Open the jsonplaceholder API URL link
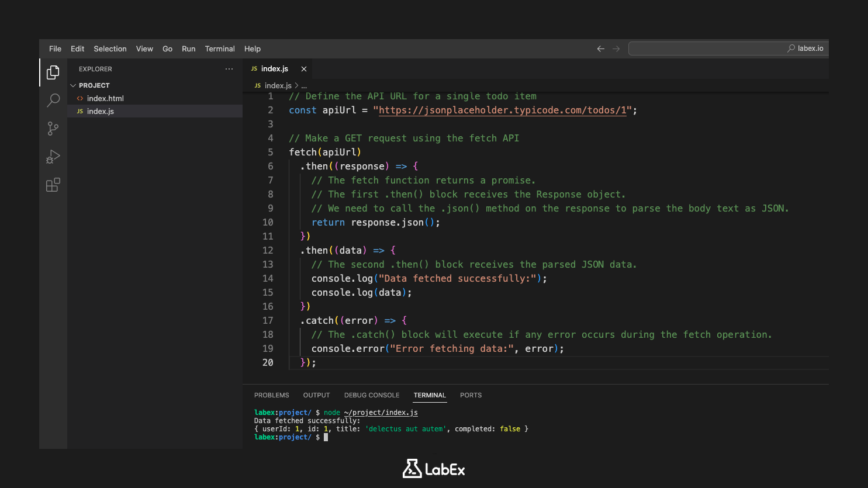This screenshot has width=868, height=488. [503, 110]
